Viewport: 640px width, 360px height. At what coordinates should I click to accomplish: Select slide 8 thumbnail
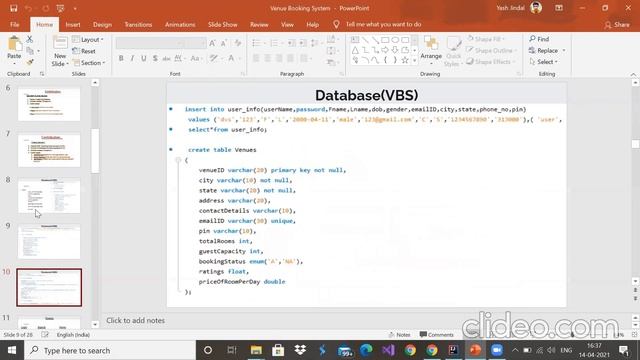pos(49,196)
